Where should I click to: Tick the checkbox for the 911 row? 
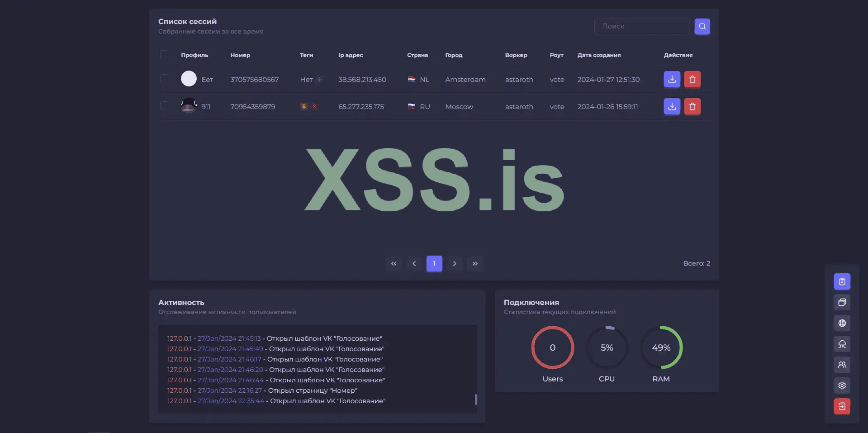164,105
